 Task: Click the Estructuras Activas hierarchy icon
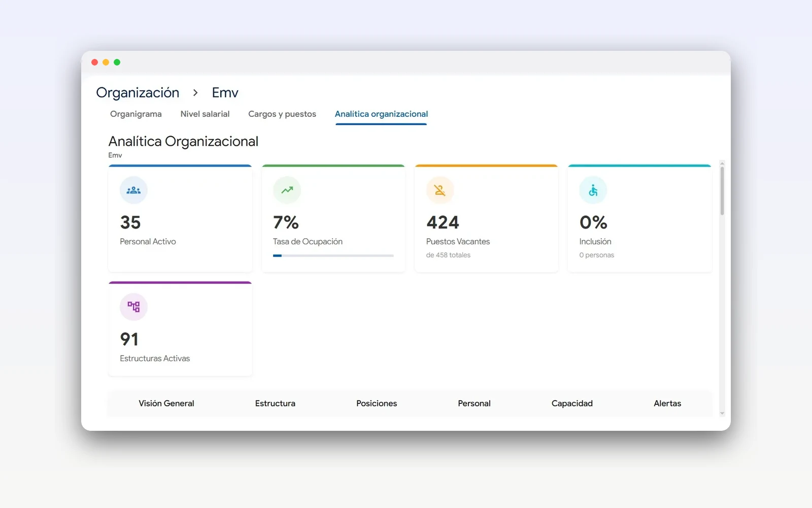(x=133, y=307)
